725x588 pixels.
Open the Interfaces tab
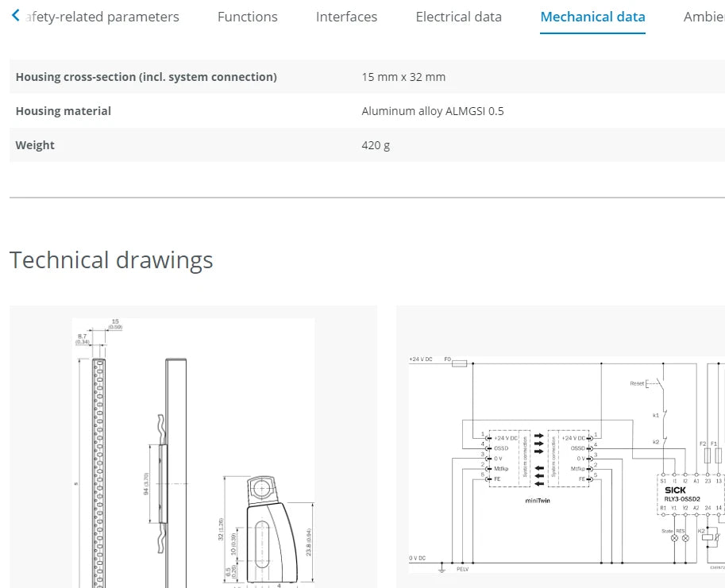346,17
